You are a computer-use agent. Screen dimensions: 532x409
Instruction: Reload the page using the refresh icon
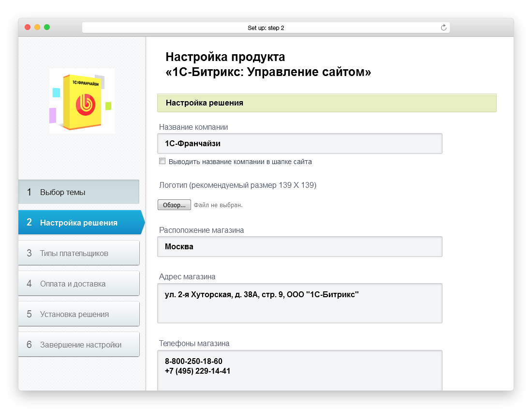click(443, 28)
